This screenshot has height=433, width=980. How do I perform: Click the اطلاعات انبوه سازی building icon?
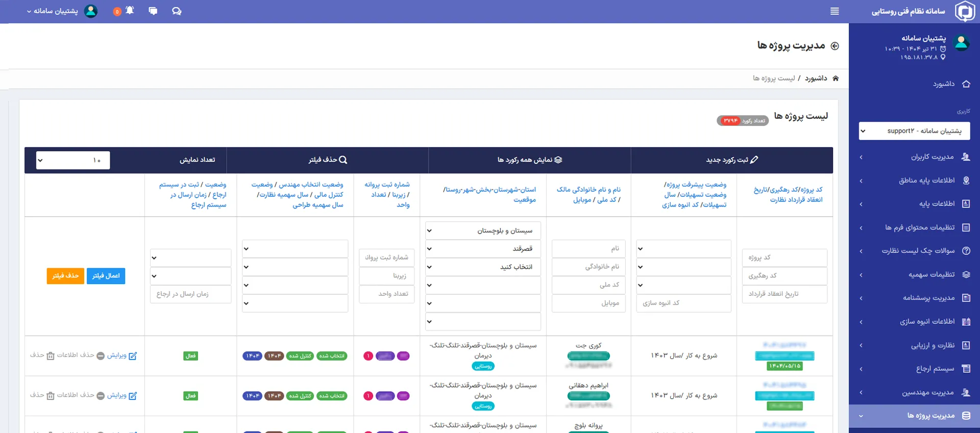click(966, 322)
